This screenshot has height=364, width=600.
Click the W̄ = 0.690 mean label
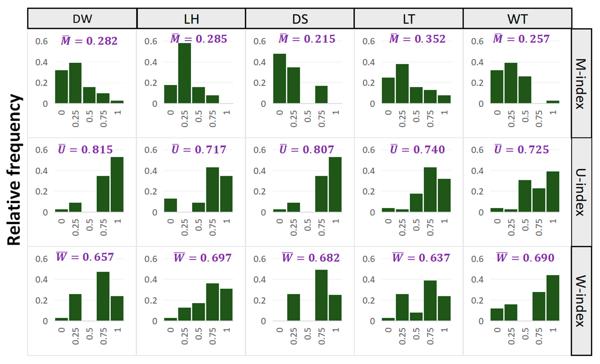pos(525,257)
